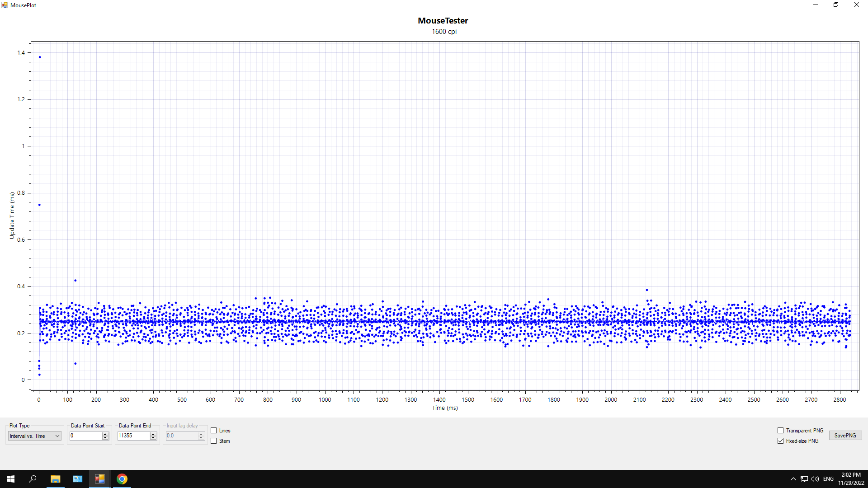The width and height of the screenshot is (868, 488).
Task: Click the Data Point Start input field
Action: click(x=85, y=436)
